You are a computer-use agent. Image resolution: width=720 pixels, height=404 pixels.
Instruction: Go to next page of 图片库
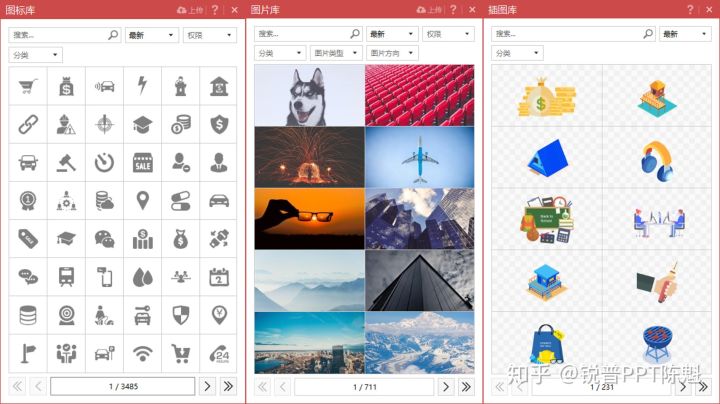tap(445, 386)
